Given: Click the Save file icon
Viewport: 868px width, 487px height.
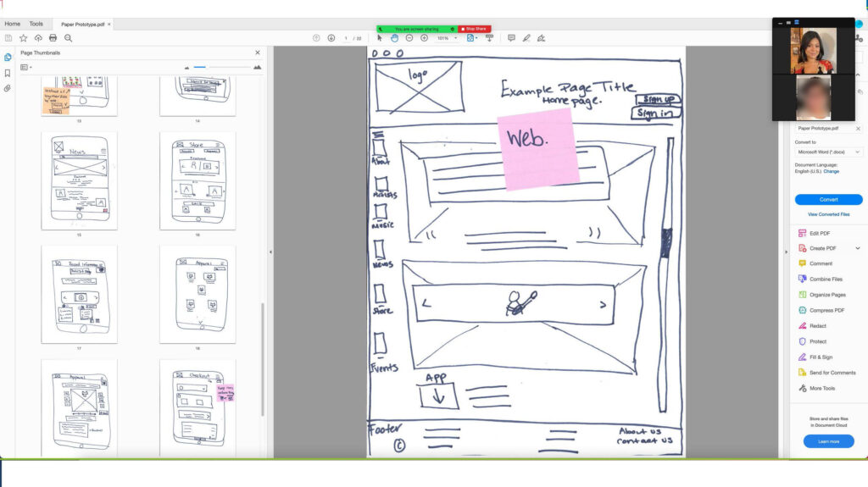Looking at the screenshot, I should (8, 38).
